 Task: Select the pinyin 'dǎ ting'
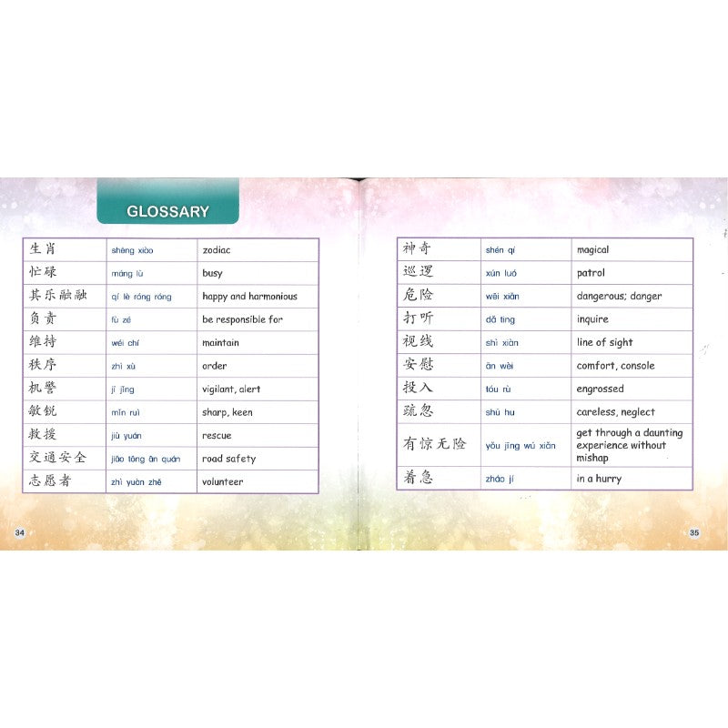pyautogui.click(x=500, y=319)
